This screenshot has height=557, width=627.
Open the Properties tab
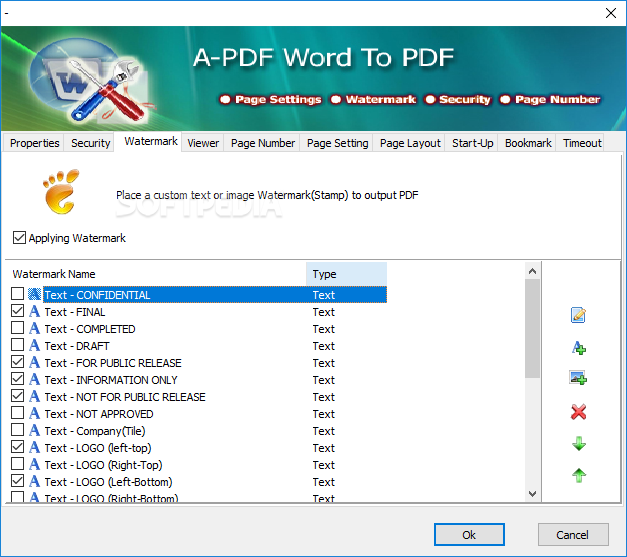(34, 143)
